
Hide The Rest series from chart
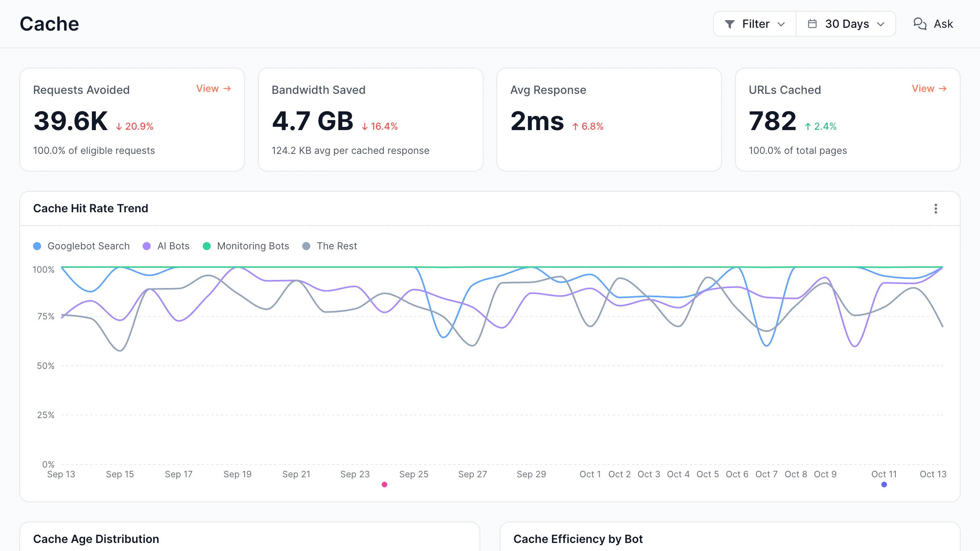click(330, 246)
